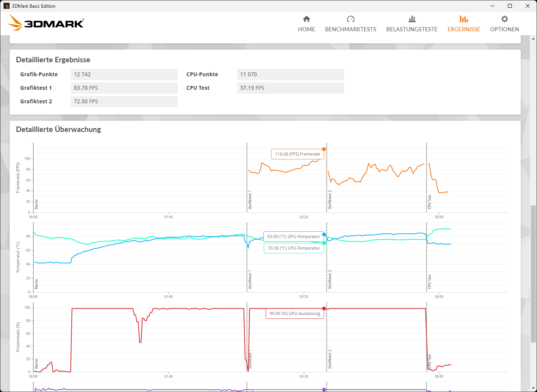The image size is (537, 392).
Task: Minimize the 3DMark window
Action: [492, 6]
